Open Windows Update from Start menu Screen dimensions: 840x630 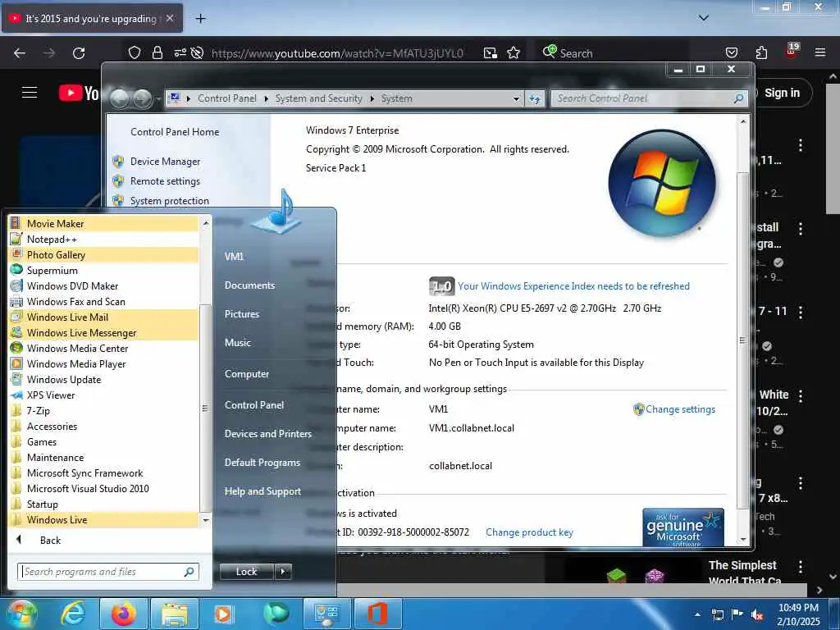point(103,379)
